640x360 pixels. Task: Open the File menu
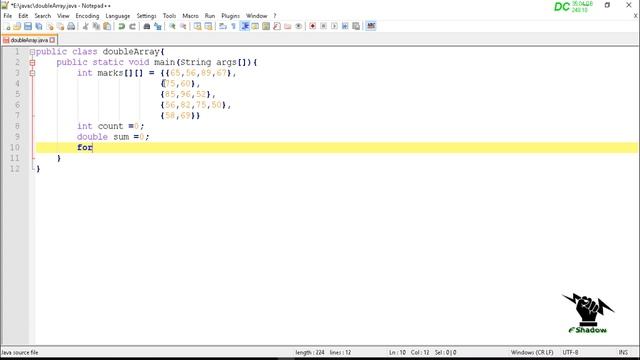(8, 16)
